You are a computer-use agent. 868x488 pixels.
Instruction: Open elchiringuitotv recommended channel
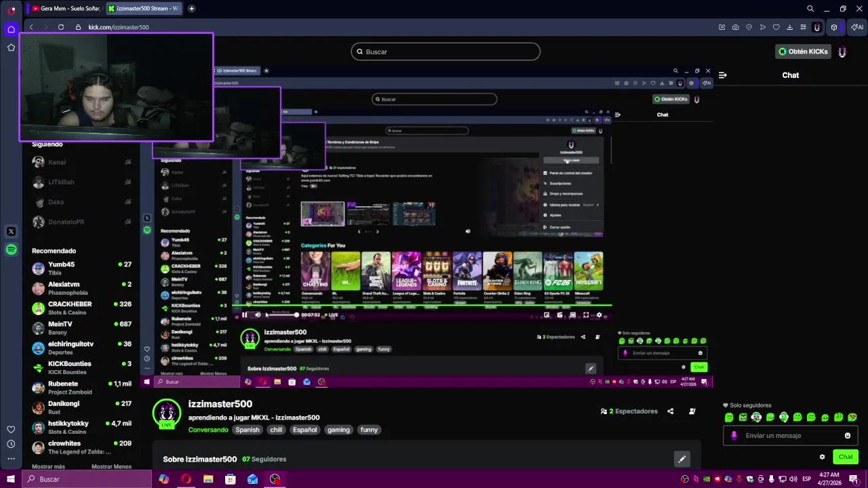[x=81, y=348]
